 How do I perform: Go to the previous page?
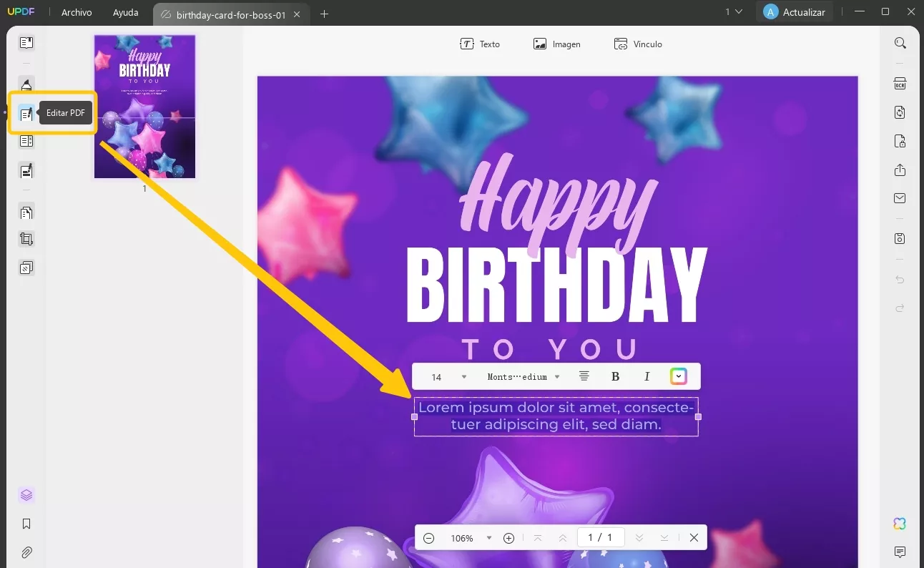tap(563, 538)
